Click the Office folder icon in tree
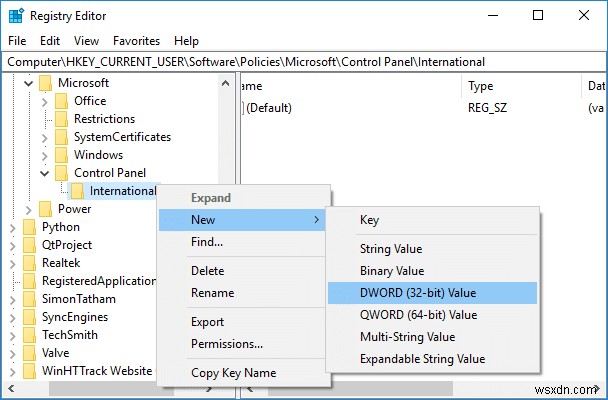 (62, 101)
